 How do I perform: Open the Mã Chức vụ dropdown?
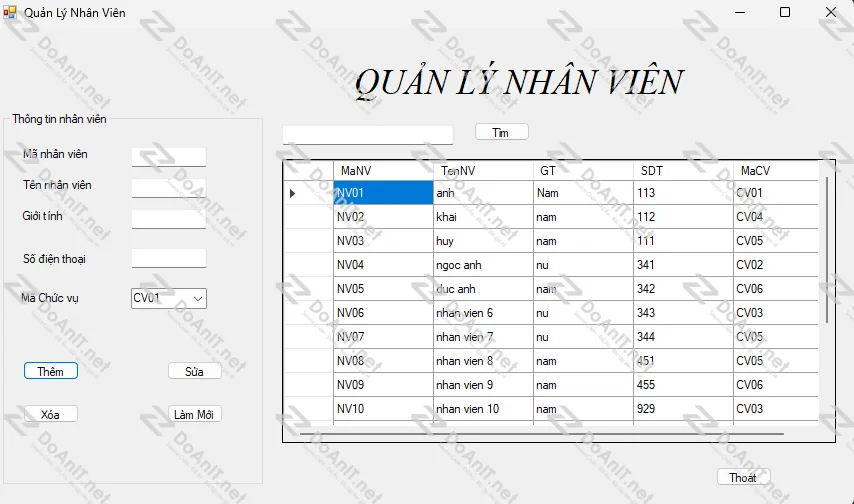tap(197, 298)
